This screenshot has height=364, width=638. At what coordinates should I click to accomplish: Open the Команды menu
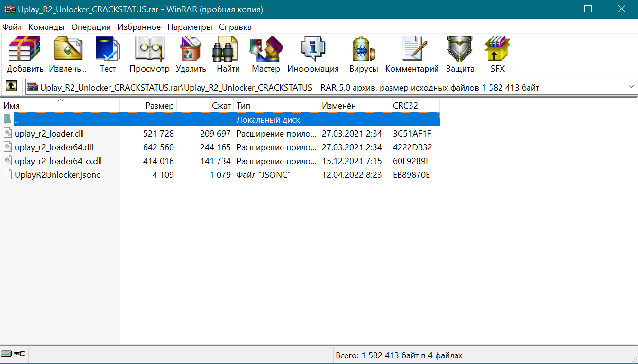(46, 27)
